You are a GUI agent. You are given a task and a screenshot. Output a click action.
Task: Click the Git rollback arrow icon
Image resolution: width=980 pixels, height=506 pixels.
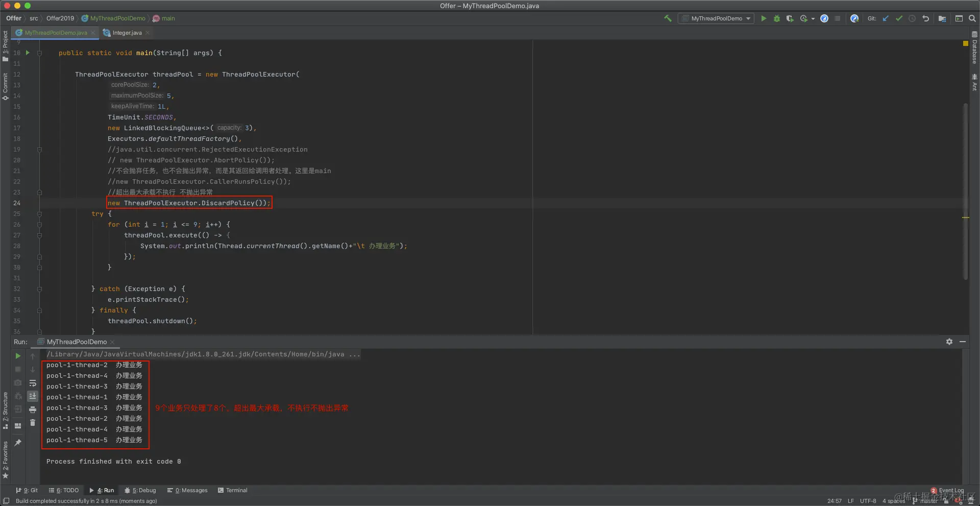point(925,18)
